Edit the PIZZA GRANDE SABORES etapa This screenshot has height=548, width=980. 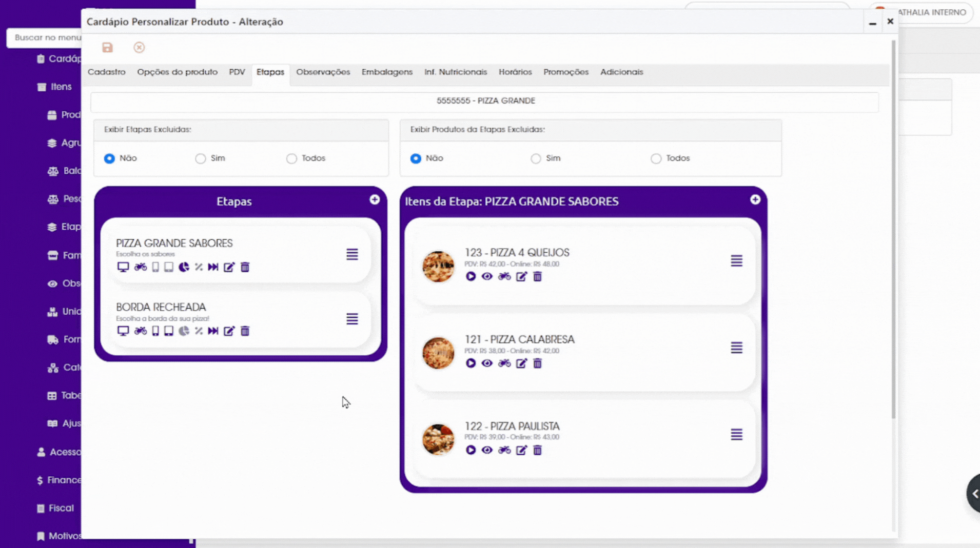pyautogui.click(x=229, y=267)
